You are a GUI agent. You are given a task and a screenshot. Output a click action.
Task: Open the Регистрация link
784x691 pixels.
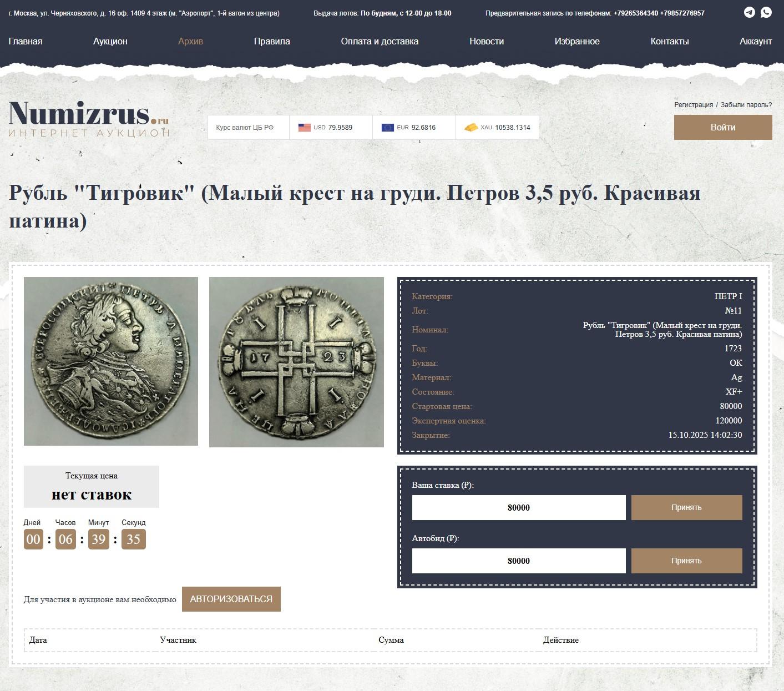point(694,104)
